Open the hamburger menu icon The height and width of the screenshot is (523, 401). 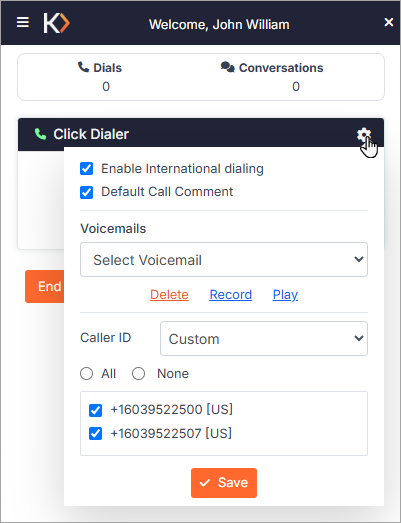23,23
